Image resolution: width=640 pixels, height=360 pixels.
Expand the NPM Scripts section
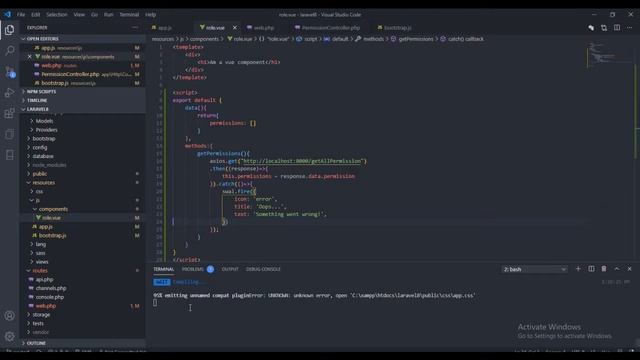tap(82, 91)
